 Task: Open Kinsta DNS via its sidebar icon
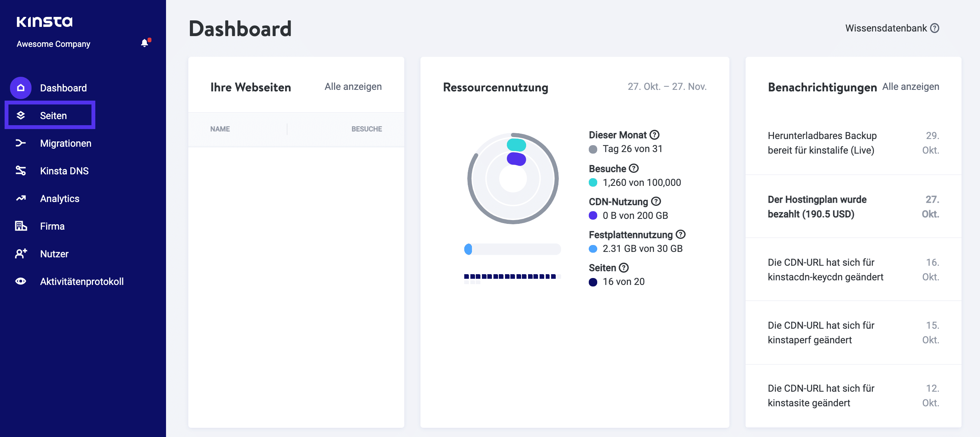[x=21, y=170]
